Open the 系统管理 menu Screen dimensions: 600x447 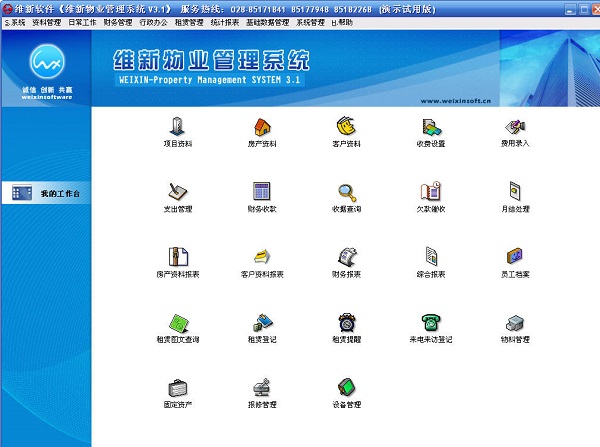coord(310,23)
